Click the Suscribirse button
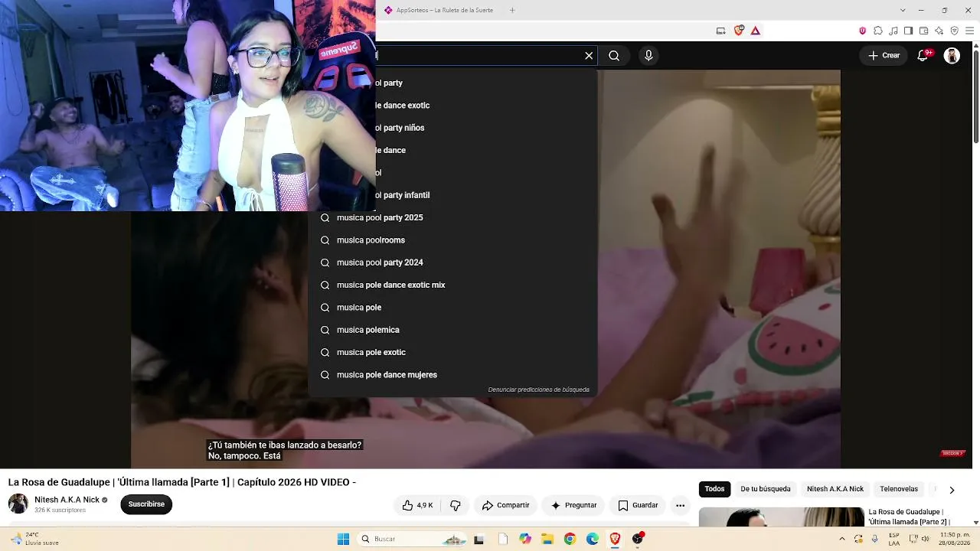Screen dimensions: 980x551 click(146, 504)
